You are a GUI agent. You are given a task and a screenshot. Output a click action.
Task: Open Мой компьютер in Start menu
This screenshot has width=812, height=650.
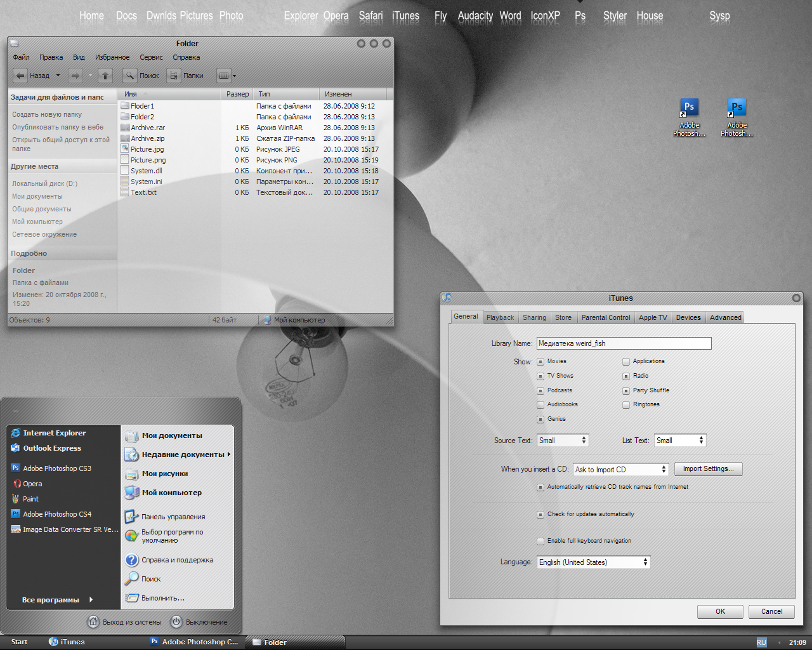(164, 493)
